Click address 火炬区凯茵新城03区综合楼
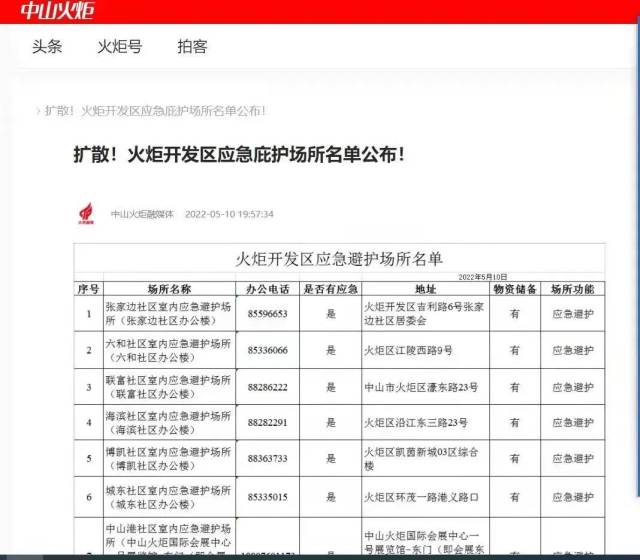The image size is (640, 560). tap(421, 458)
